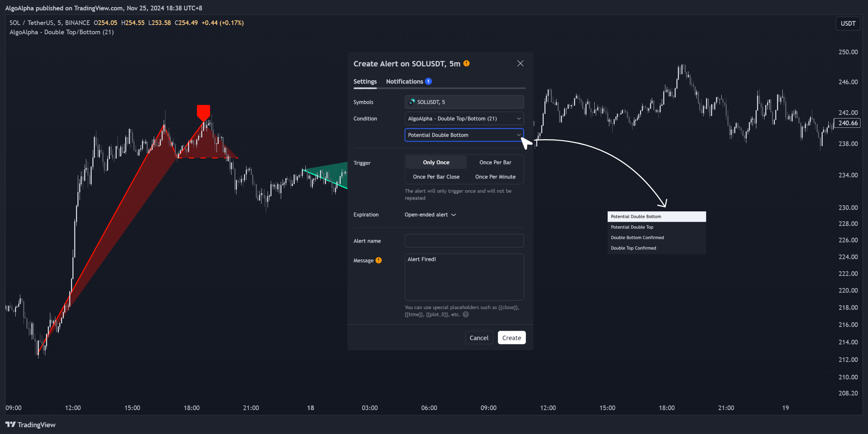Screen dimensions: 868x434
Task: Click the 250.00 price axis label
Action: pos(848,52)
